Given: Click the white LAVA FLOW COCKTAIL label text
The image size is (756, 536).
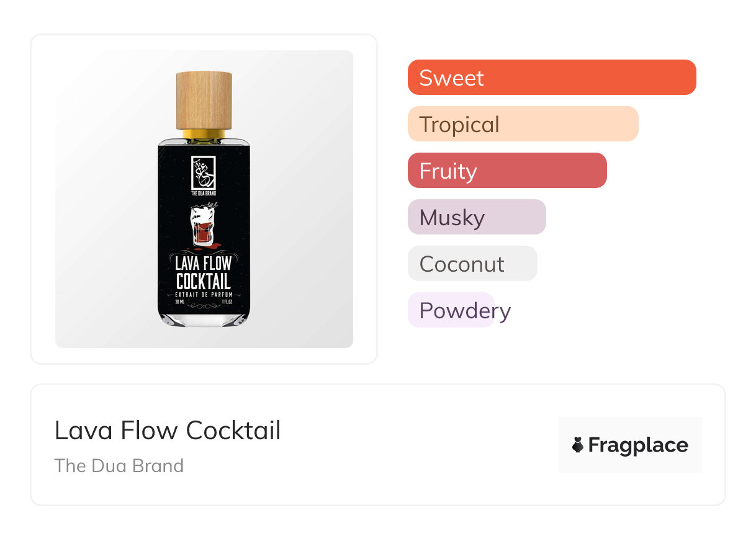Looking at the screenshot, I should tap(204, 272).
